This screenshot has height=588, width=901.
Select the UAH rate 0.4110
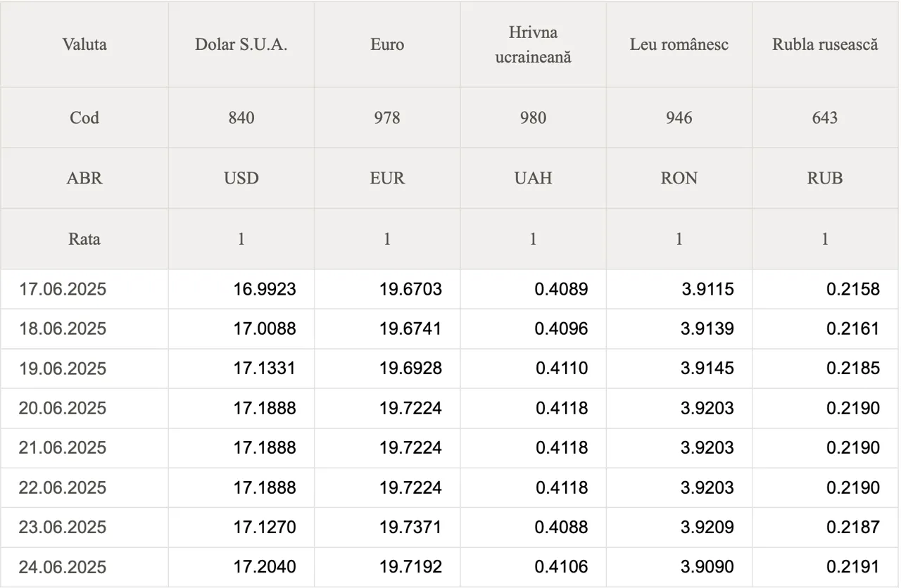[x=561, y=368]
